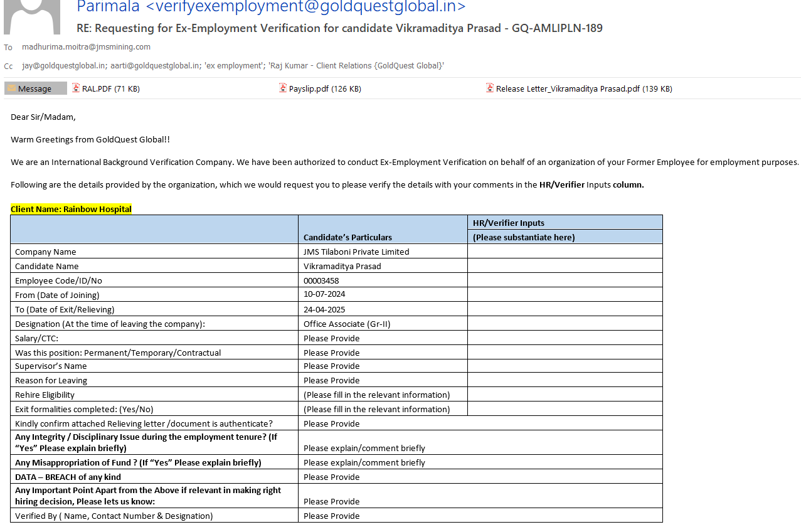
Task: Switch to the Message tab
Action: click(35, 88)
